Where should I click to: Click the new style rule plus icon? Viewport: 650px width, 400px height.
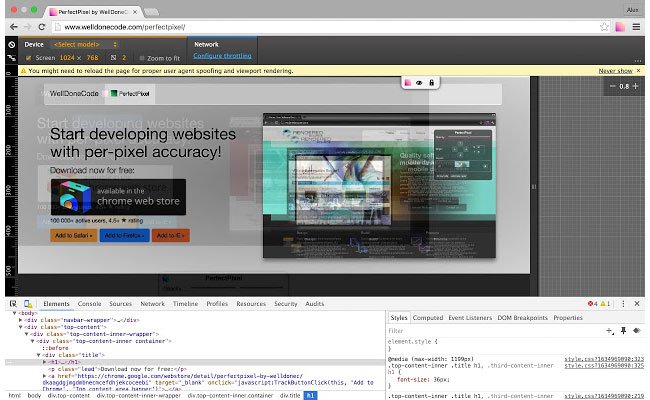[x=610, y=331]
